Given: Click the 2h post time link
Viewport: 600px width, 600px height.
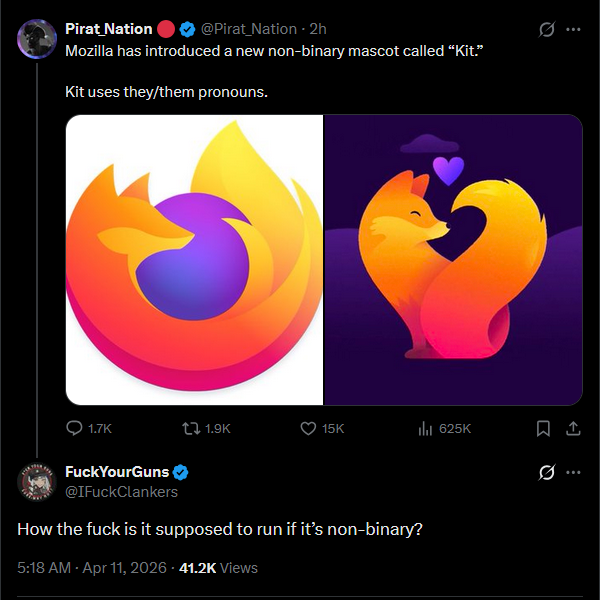Looking at the screenshot, I should [318, 29].
